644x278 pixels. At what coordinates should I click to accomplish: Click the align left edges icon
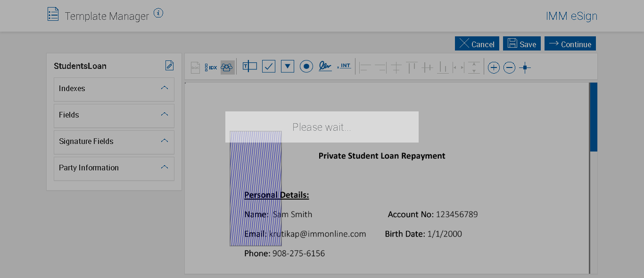(365, 68)
